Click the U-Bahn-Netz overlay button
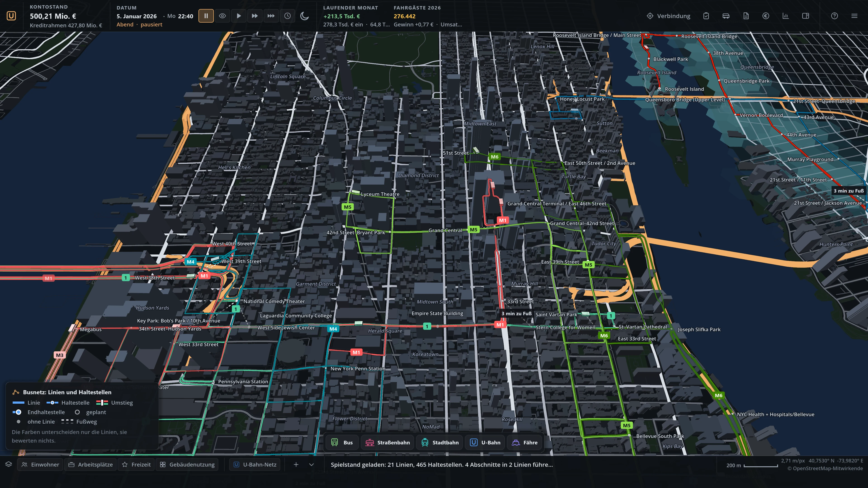Image resolution: width=868 pixels, height=488 pixels. pyautogui.click(x=255, y=465)
